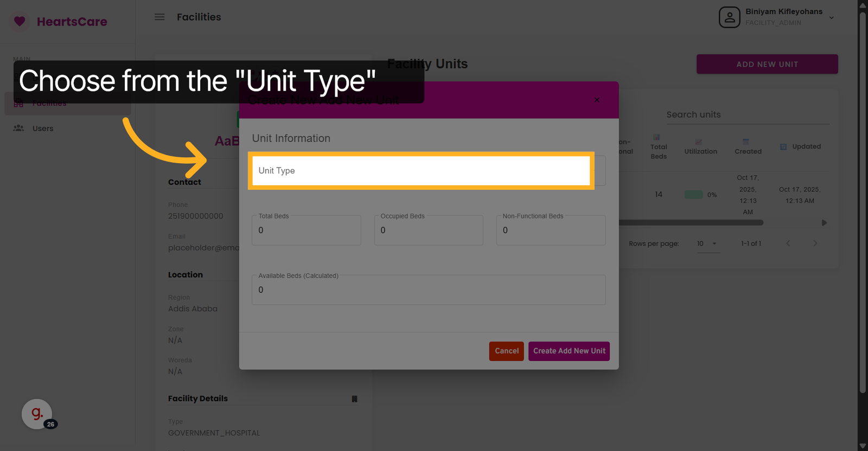Click the 14 total beds cell
This screenshot has height=451, width=868.
pyautogui.click(x=659, y=194)
